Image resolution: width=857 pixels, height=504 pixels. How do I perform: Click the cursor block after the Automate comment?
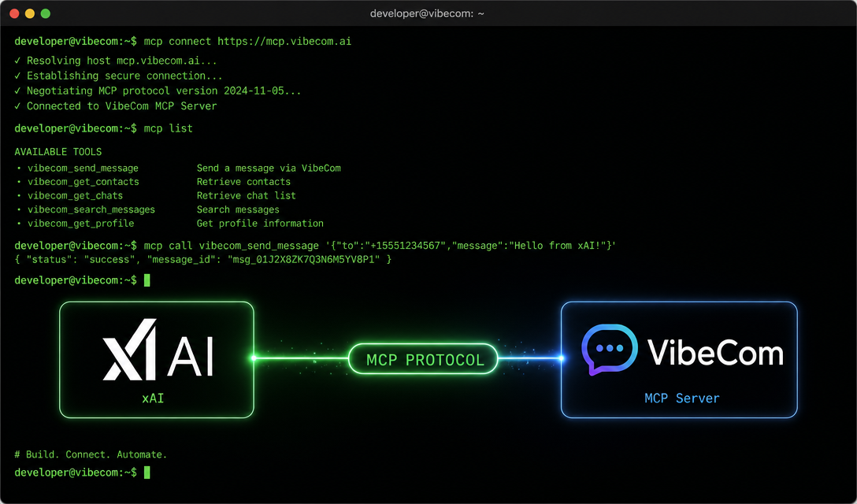(x=147, y=472)
